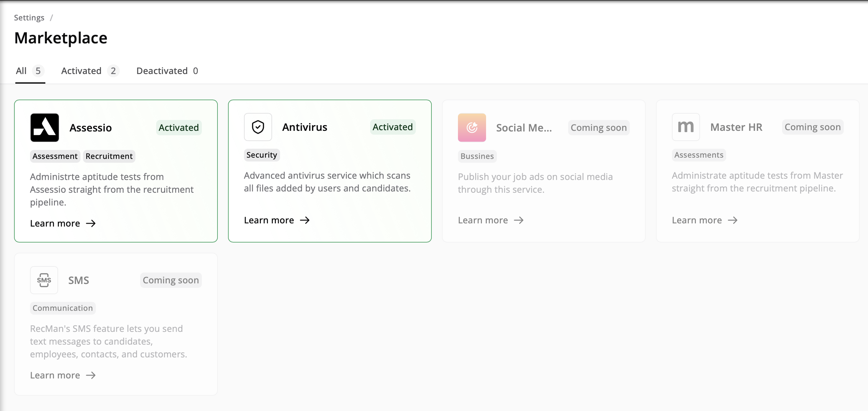Open Learn more for Master HR
The height and width of the screenshot is (411, 868).
coord(697,220)
